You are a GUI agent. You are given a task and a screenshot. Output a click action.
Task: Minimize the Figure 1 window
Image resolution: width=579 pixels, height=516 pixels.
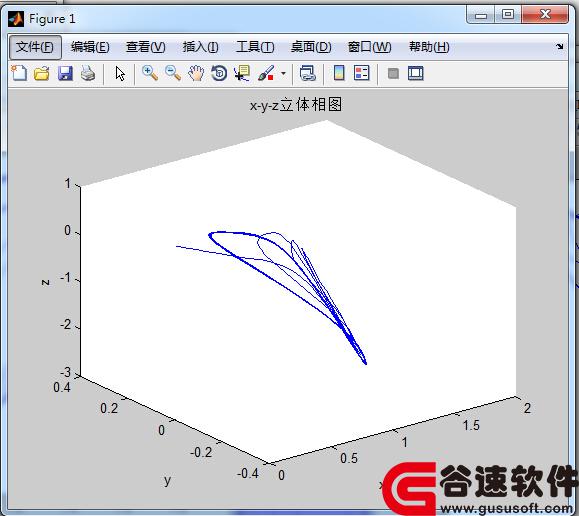(480, 15)
